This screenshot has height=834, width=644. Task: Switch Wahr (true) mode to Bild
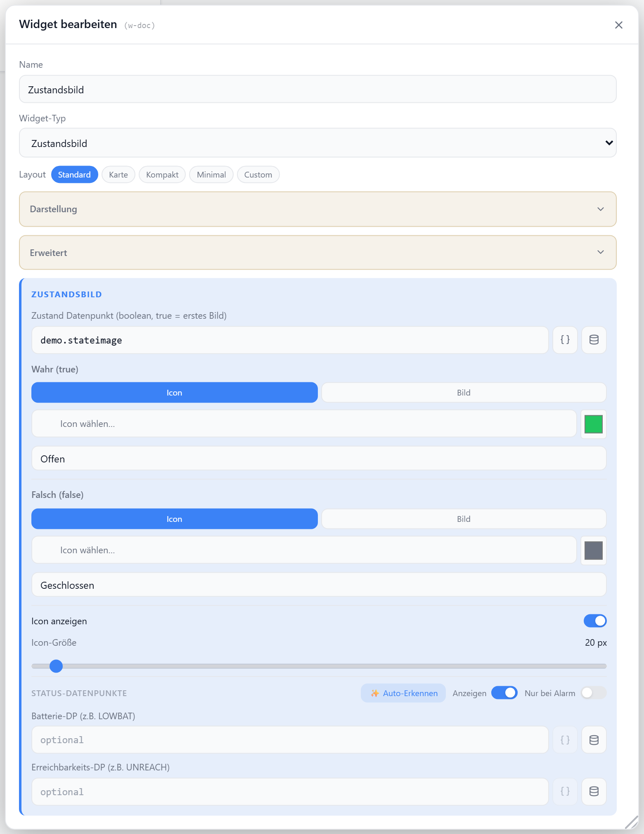tap(464, 393)
